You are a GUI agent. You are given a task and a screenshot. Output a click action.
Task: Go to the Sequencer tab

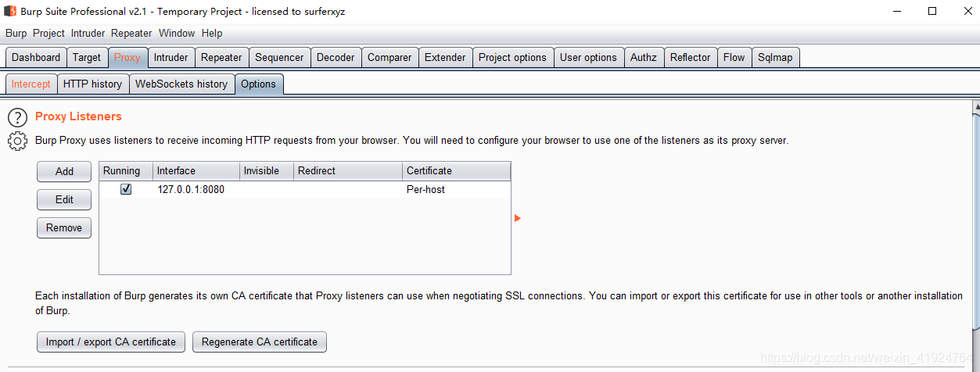point(279,57)
